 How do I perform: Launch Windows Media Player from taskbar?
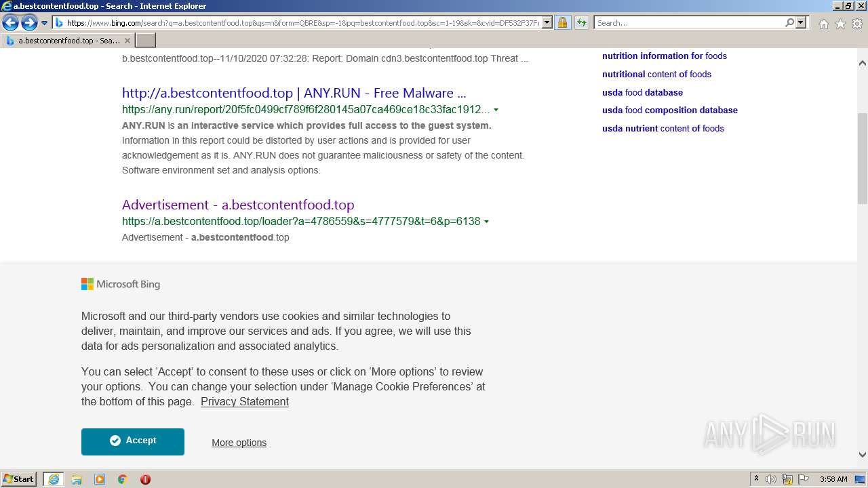(x=100, y=479)
